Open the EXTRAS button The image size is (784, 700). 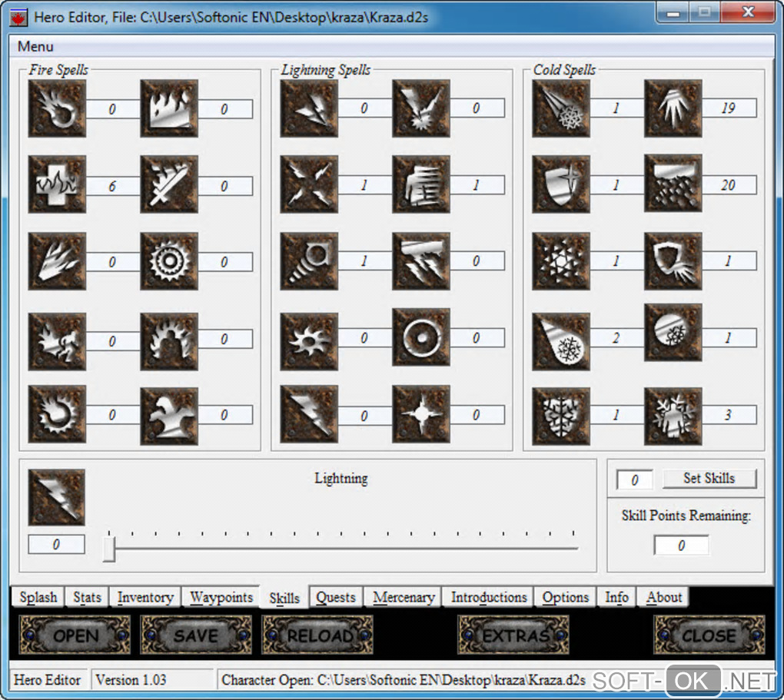[513, 635]
